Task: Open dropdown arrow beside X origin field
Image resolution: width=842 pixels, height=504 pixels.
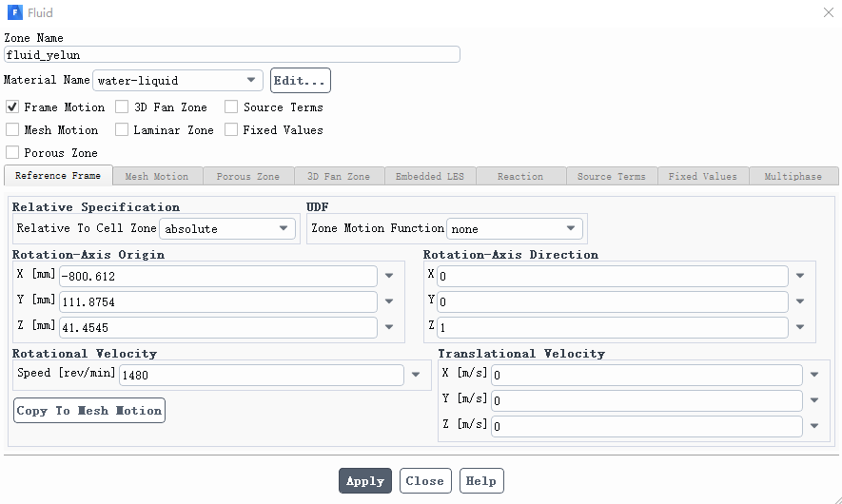Action: 389,276
